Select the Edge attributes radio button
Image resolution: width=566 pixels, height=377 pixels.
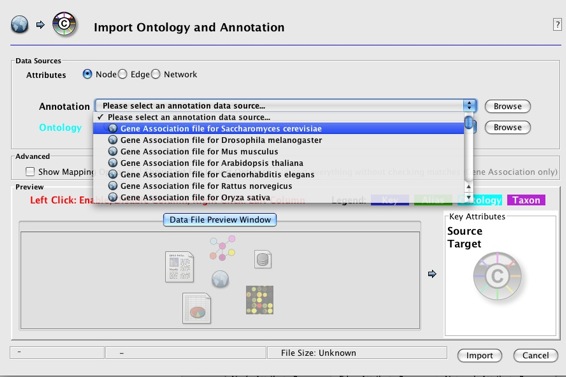123,74
